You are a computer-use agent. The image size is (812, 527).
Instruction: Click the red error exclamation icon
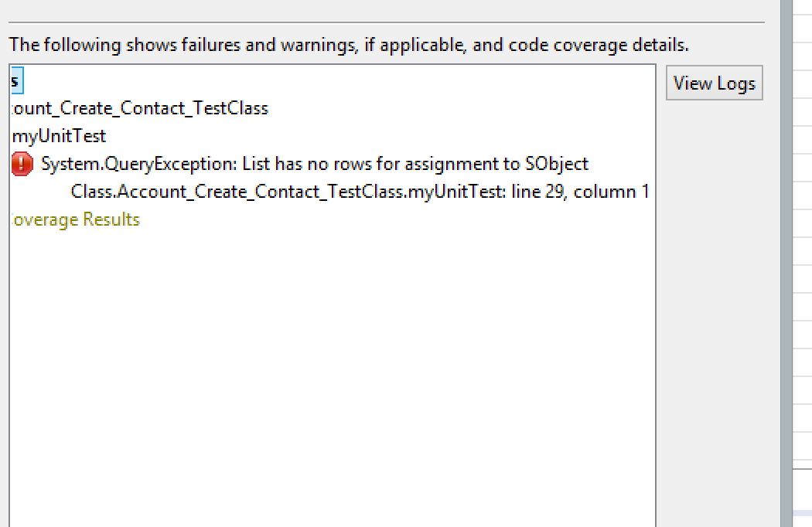click(22, 164)
